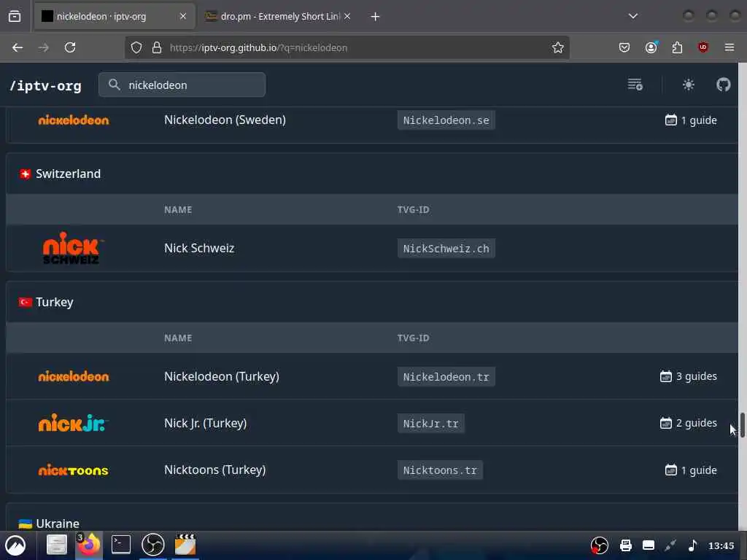The width and height of the screenshot is (747, 560).
Task: Switch to Firefox in the taskbar
Action: click(88, 545)
